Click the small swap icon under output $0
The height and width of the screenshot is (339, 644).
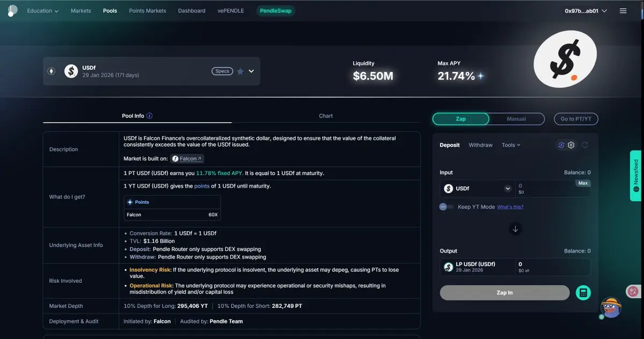click(x=528, y=271)
